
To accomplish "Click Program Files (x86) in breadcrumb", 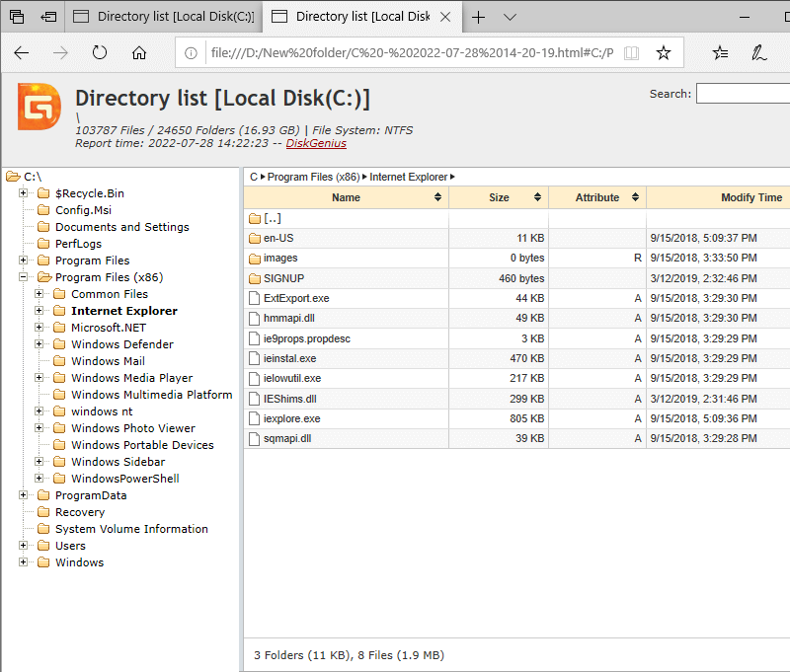I will 313,178.
